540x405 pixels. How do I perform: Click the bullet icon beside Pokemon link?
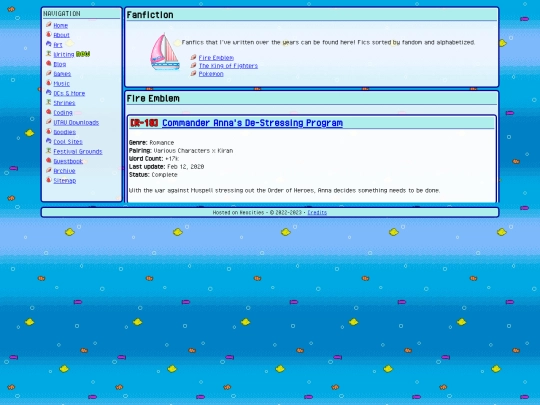click(x=194, y=73)
